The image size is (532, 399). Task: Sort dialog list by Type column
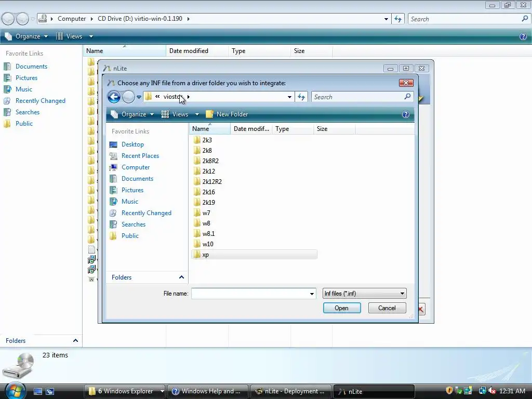tap(293, 129)
